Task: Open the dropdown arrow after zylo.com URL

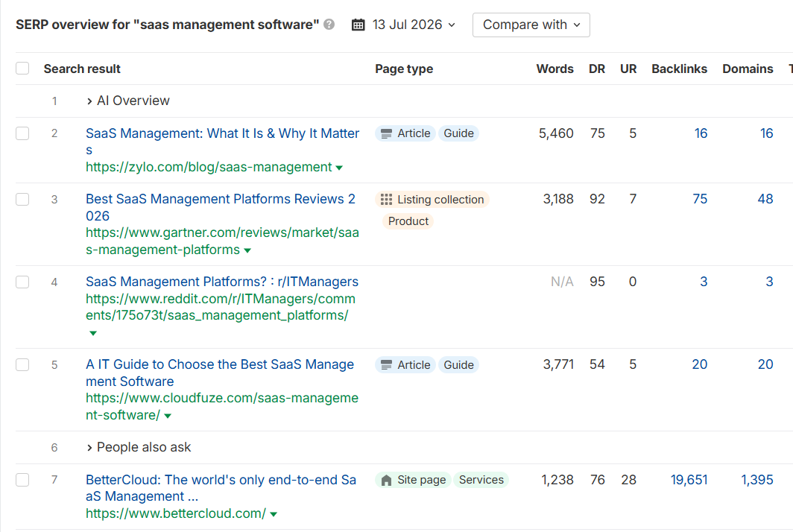Action: (x=339, y=168)
